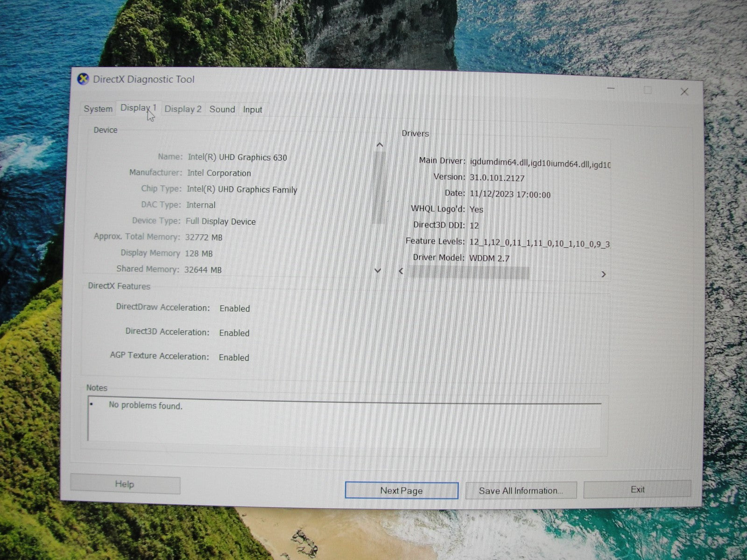
Task: Minimize the DirectX Diagnostic Tool window
Action: pyautogui.click(x=611, y=88)
